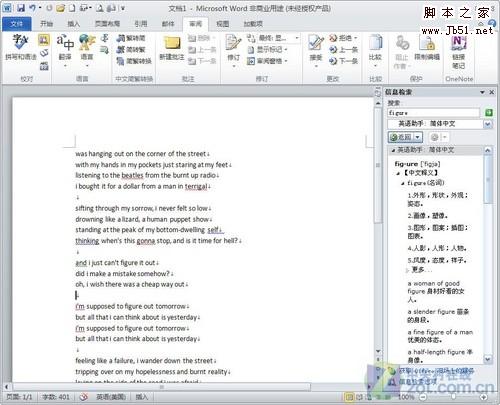
Task: Open research service selection dropdown (英语助手)
Action: 488,124
